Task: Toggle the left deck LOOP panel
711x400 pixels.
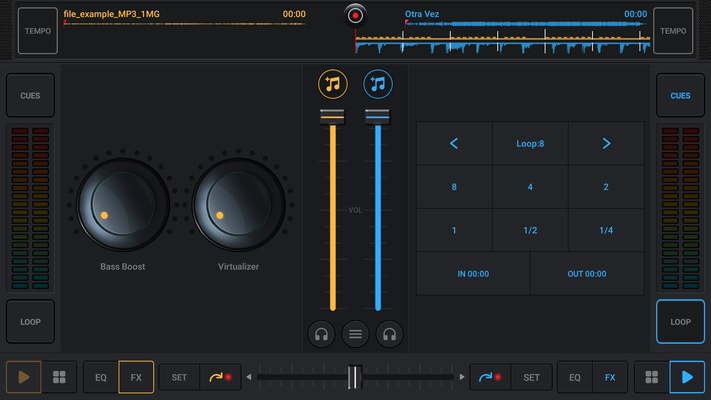Action: [30, 322]
